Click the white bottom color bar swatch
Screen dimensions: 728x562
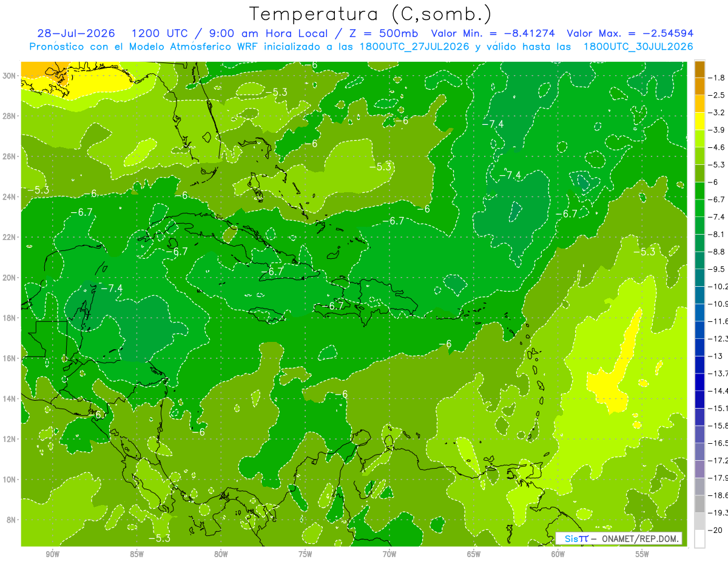(x=699, y=539)
